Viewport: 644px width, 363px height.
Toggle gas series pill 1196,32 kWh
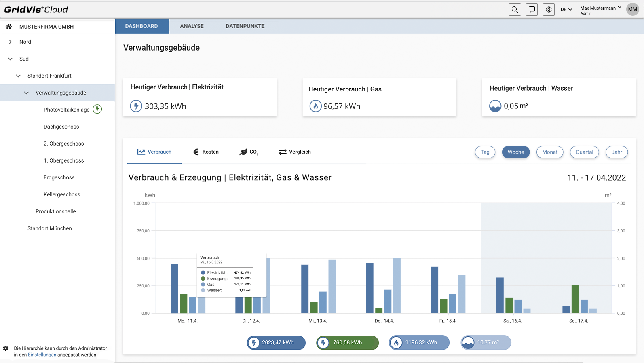[419, 343]
